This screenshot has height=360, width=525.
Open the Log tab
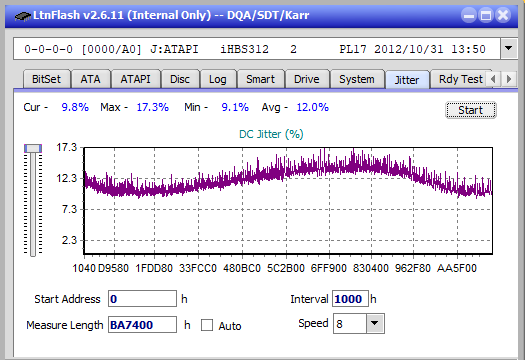218,79
